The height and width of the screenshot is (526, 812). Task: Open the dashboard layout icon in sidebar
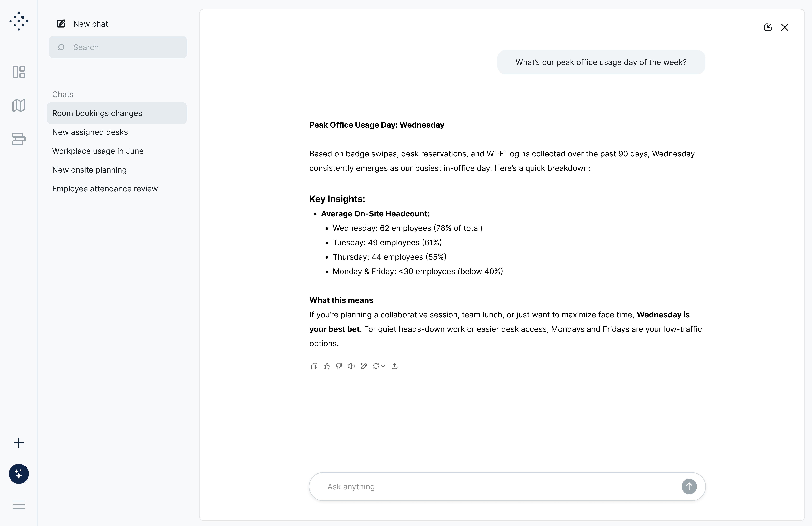[x=19, y=72]
